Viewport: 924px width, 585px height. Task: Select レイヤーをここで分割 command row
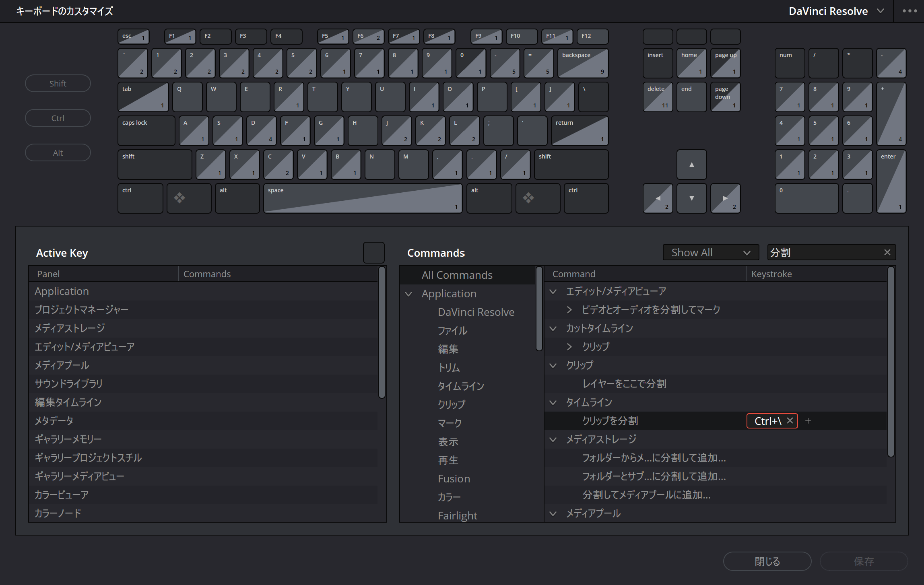click(x=716, y=384)
